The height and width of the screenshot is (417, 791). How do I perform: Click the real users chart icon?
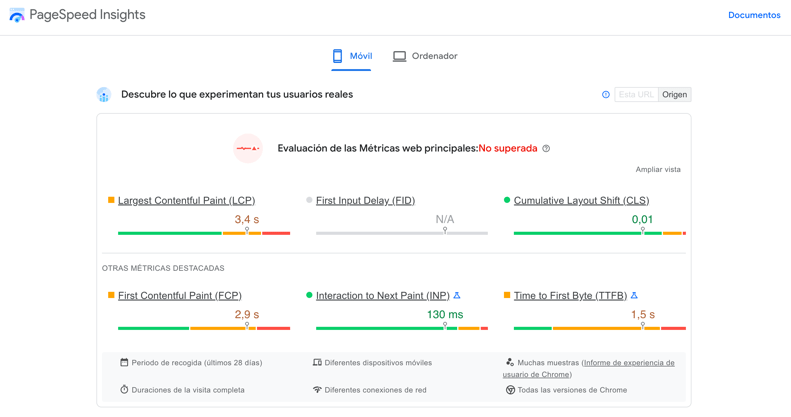point(104,94)
